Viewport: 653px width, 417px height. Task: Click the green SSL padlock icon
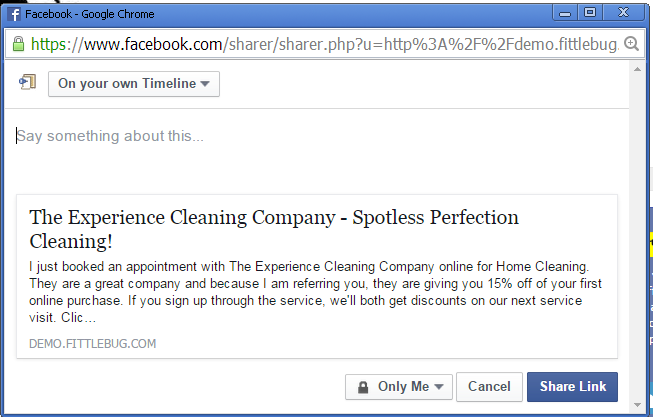pyautogui.click(x=17, y=44)
